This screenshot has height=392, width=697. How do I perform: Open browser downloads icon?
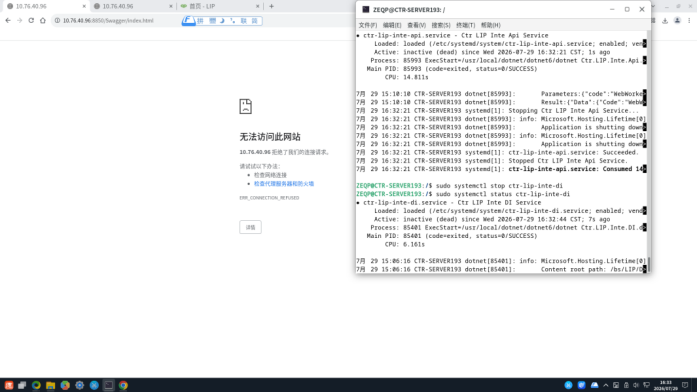pyautogui.click(x=665, y=20)
